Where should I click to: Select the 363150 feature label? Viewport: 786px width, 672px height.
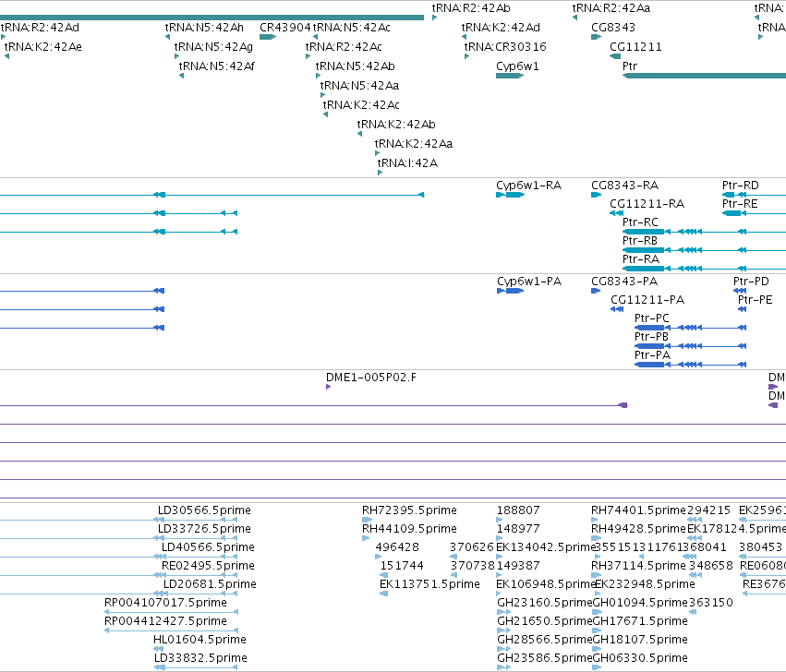click(x=711, y=603)
